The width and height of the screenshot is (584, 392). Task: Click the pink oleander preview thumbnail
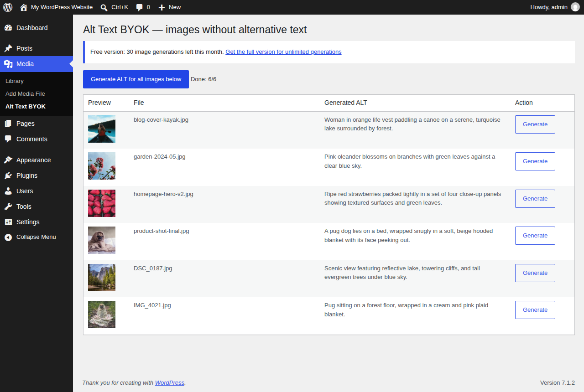point(102,166)
